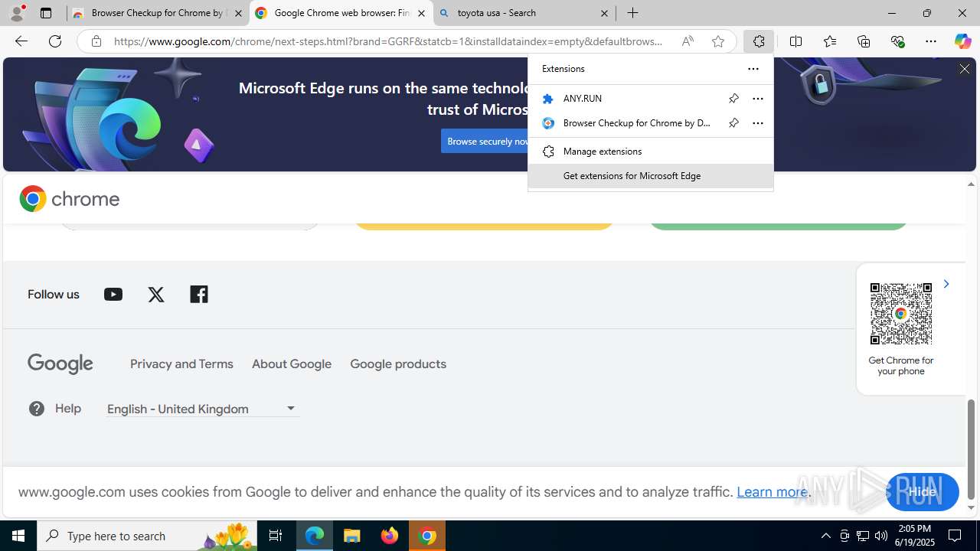980x551 pixels.
Task: Open the Chrome logo home link
Action: pos(70,199)
